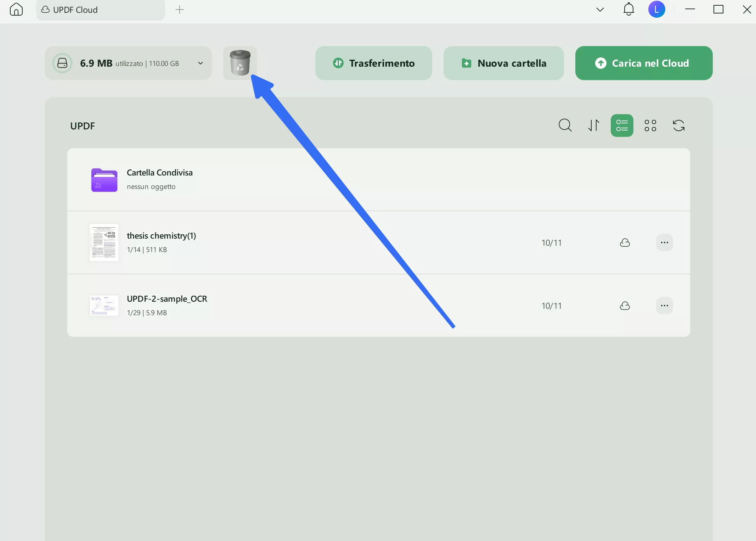Open the recycle bin trash icon
This screenshot has width=756, height=541.
click(x=240, y=63)
